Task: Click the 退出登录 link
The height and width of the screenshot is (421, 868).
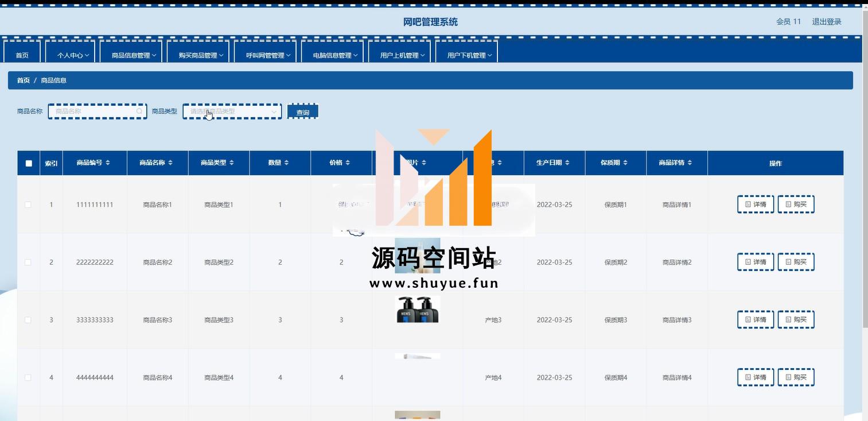Action: pyautogui.click(x=826, y=22)
